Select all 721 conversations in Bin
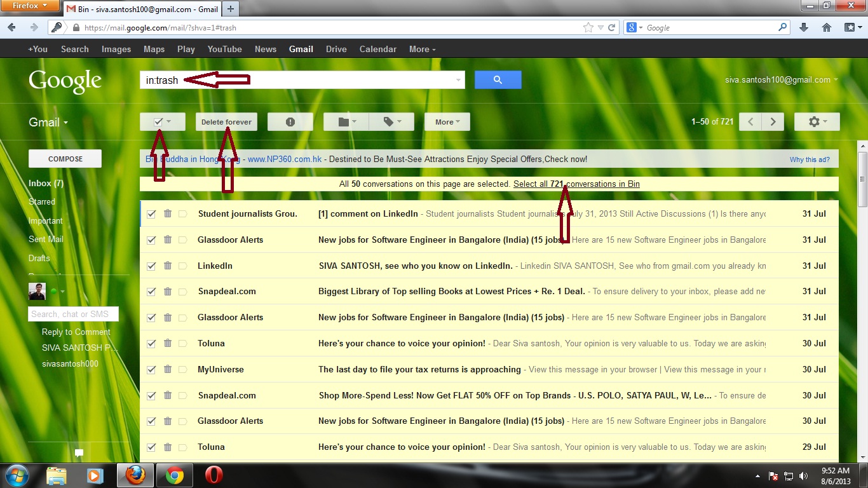The height and width of the screenshot is (488, 868). [x=576, y=184]
